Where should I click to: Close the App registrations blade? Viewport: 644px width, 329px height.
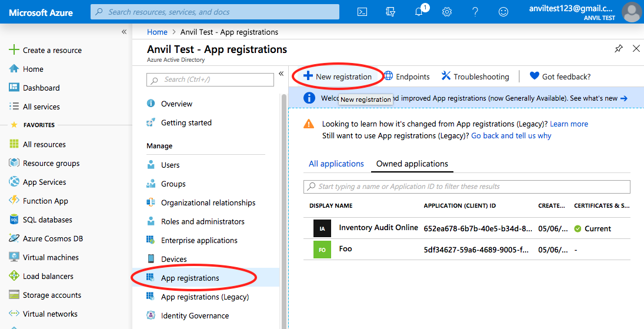636,48
